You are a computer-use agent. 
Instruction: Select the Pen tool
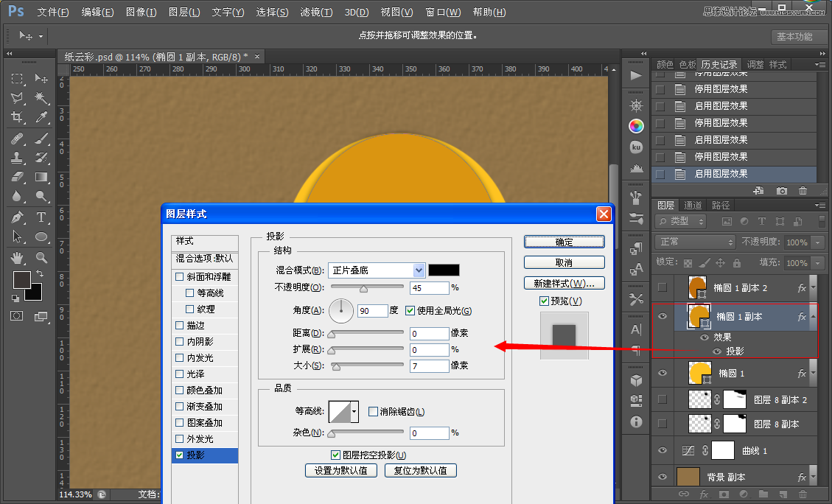[17, 217]
